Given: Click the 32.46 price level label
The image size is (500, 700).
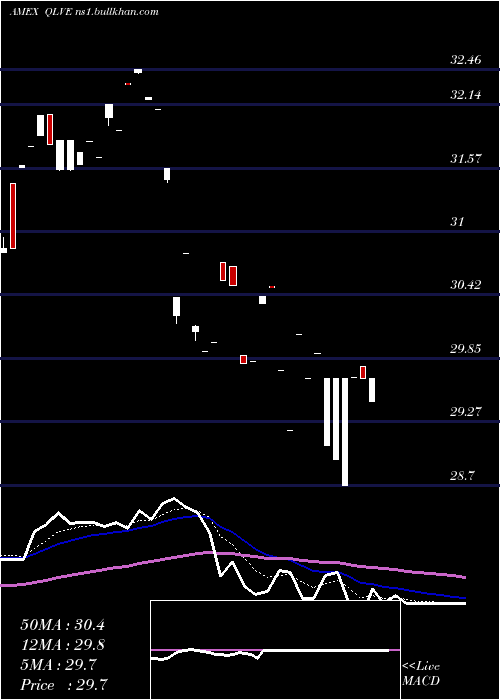Looking at the screenshot, I should pyautogui.click(x=466, y=59).
